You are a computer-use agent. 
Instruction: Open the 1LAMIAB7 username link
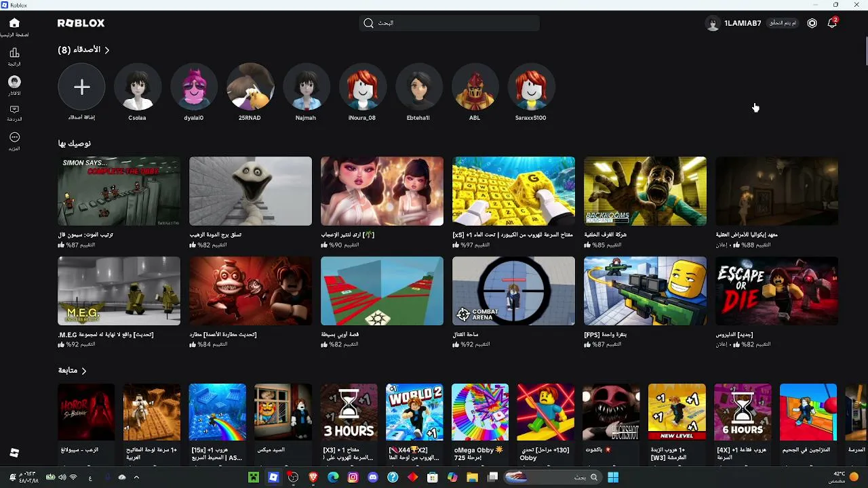pyautogui.click(x=743, y=23)
